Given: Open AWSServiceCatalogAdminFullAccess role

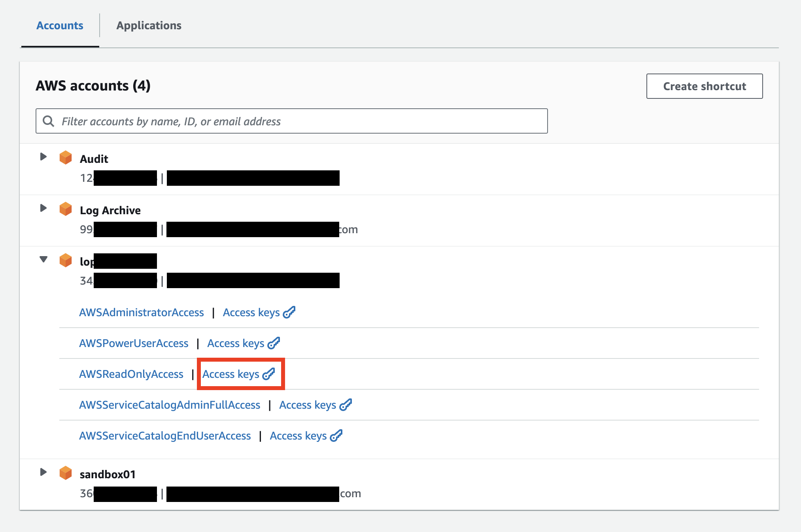Looking at the screenshot, I should pyautogui.click(x=170, y=404).
